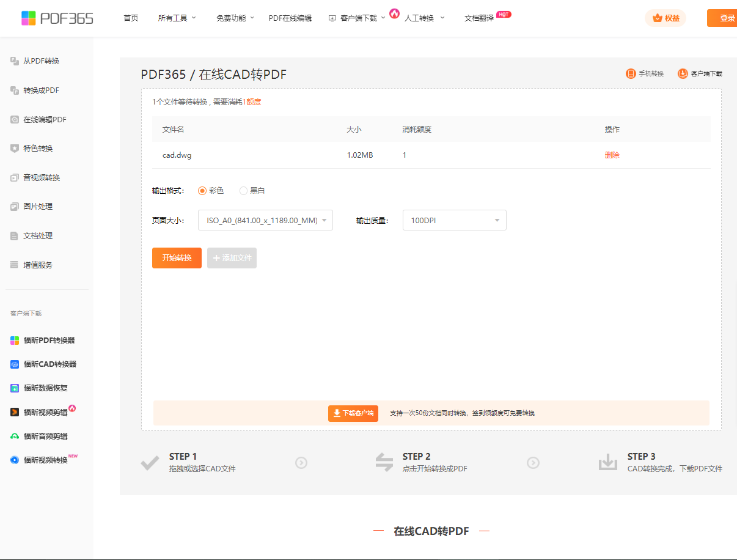Click the 在线编辑PDF sidebar icon
This screenshot has width=737, height=560.
[x=15, y=120]
